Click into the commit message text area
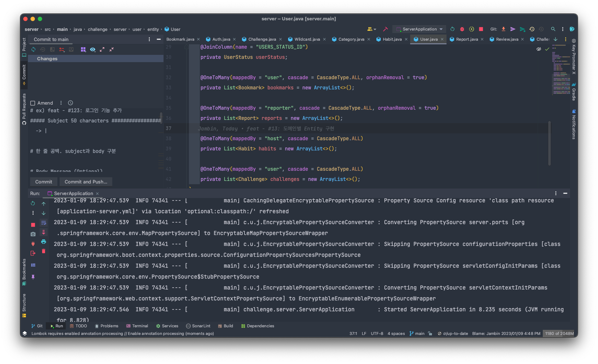 click(95, 140)
